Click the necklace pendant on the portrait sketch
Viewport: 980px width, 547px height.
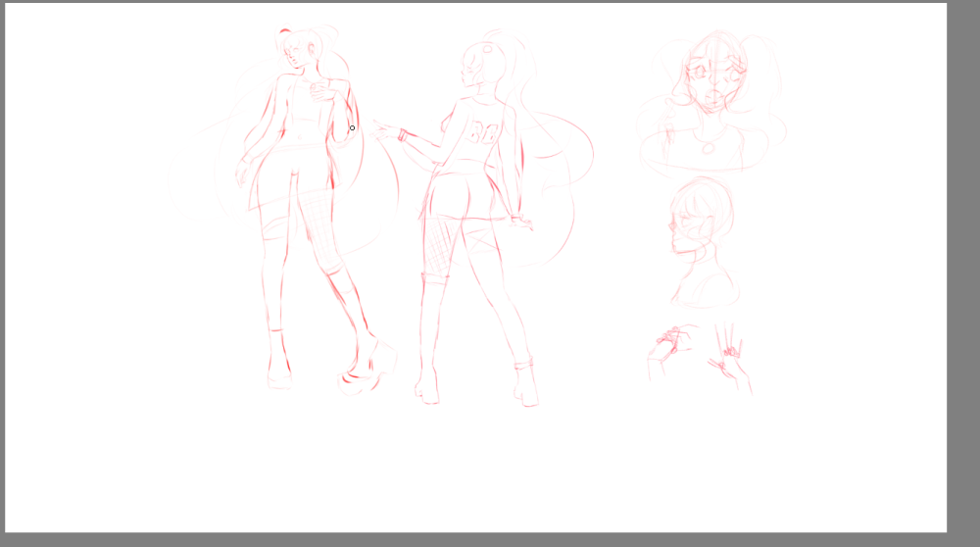(x=709, y=148)
